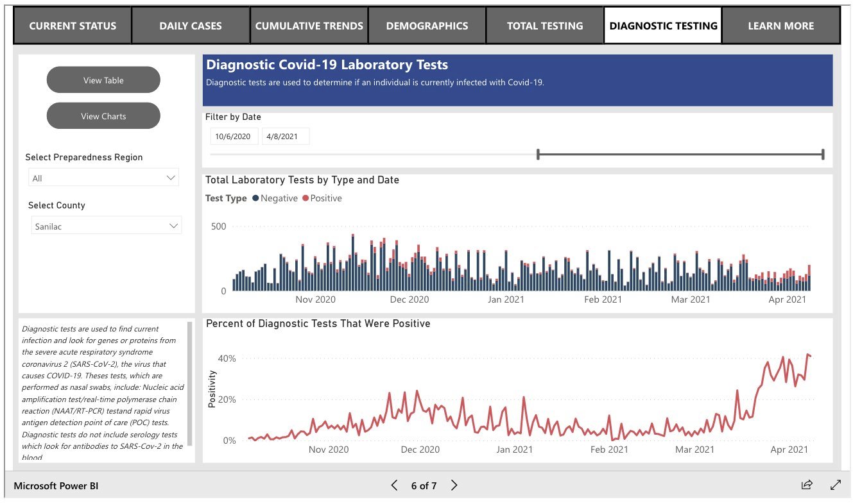
Task: Click the start date field 10/6/2020
Action: tap(234, 137)
